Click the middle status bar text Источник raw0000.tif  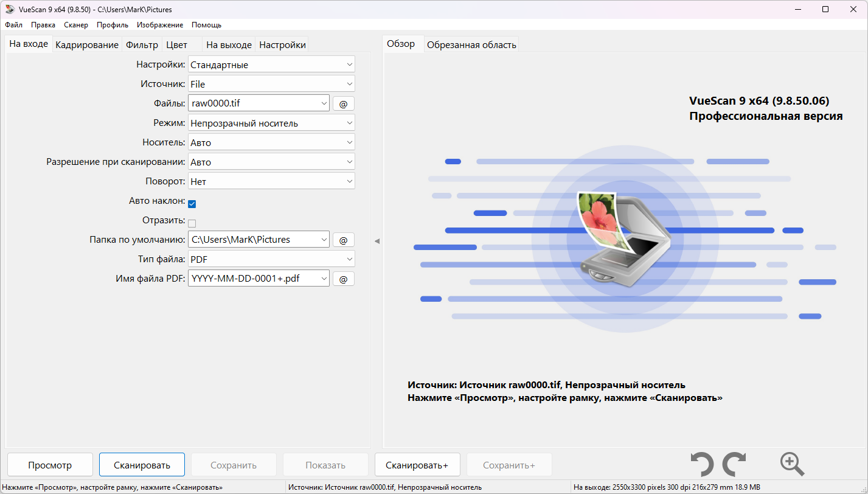click(x=385, y=487)
